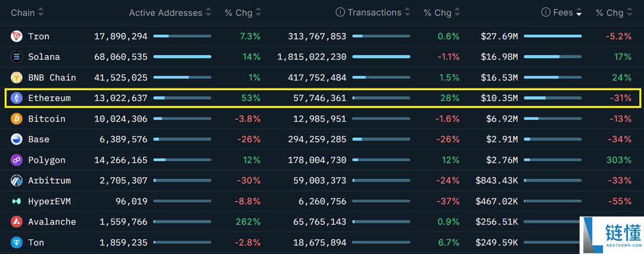This screenshot has height=254, width=644.
Task: Click Tron fees value $27.69M
Action: point(500,36)
